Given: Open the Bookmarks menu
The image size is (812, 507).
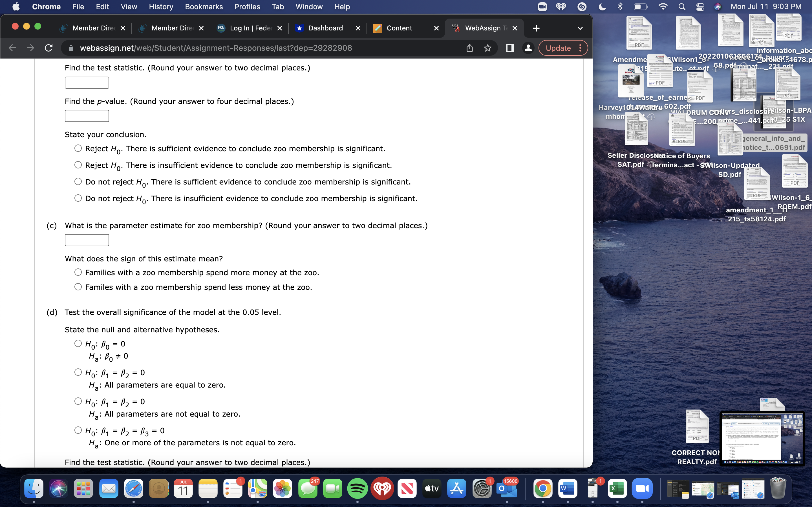Looking at the screenshot, I should pos(204,7).
